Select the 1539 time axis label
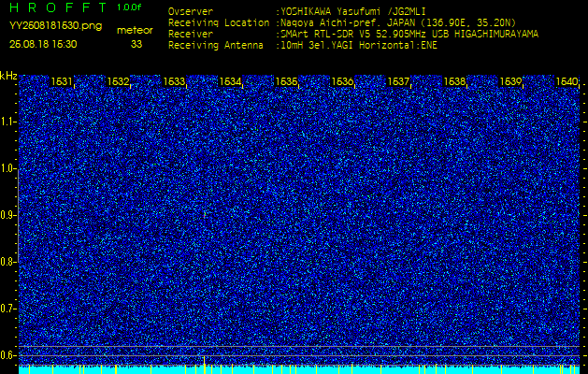The width and height of the screenshot is (588, 374). point(511,81)
